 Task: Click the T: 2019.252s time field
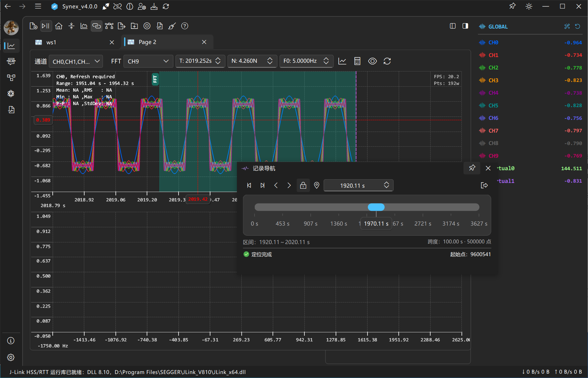tap(200, 61)
